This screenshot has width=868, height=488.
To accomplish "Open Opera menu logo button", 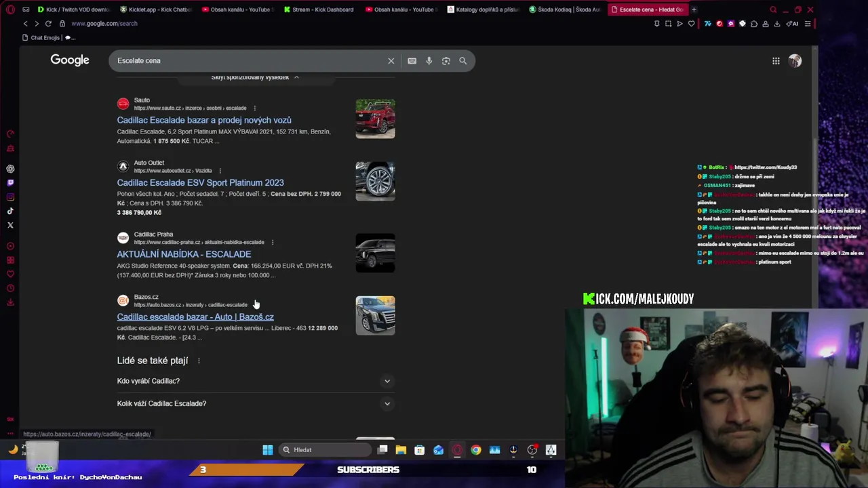I will (9, 9).
